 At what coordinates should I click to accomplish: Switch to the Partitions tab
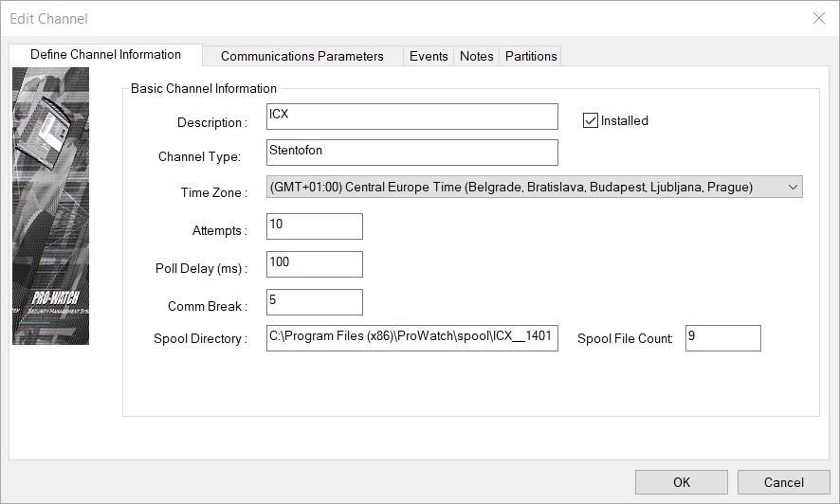(x=531, y=56)
